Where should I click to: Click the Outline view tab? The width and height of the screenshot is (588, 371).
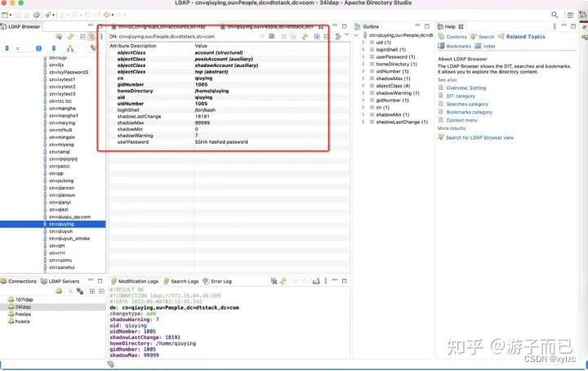[367, 27]
